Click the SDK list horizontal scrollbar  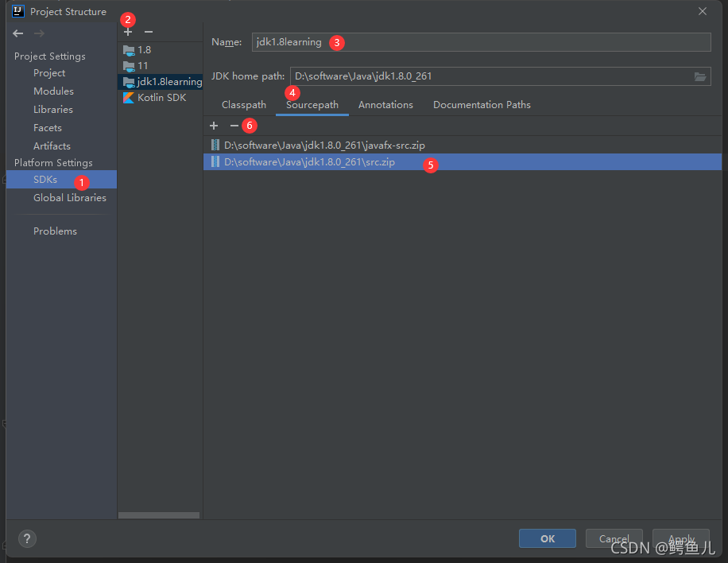coord(159,515)
